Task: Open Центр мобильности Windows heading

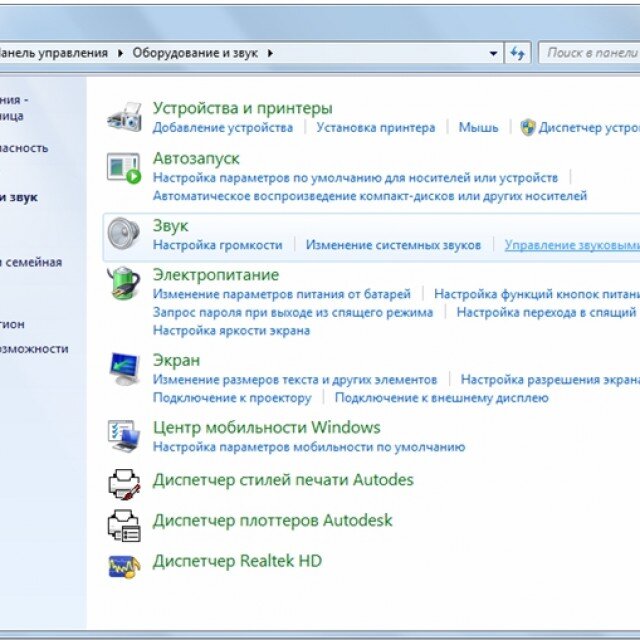Action: pyautogui.click(x=267, y=427)
